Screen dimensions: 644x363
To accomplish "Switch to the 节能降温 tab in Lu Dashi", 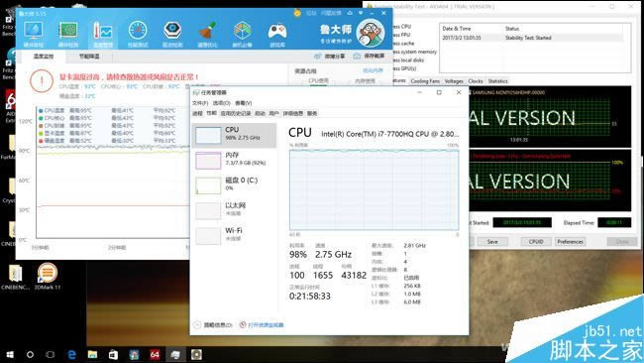I will 89,57.
